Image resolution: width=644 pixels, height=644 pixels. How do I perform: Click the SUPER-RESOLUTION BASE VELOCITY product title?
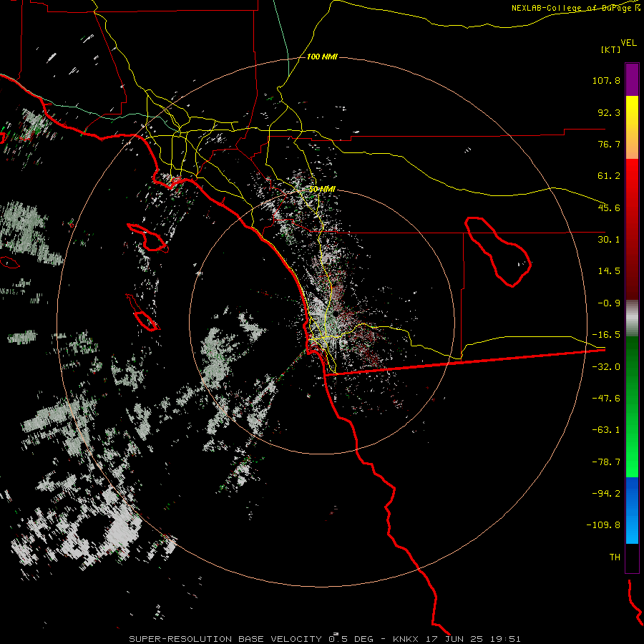pos(225,639)
